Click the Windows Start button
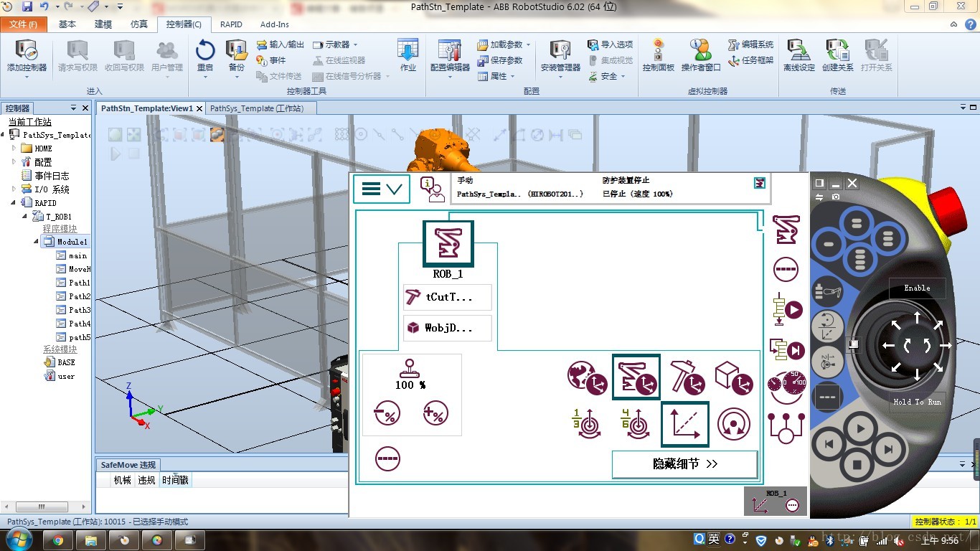 pos(17,540)
